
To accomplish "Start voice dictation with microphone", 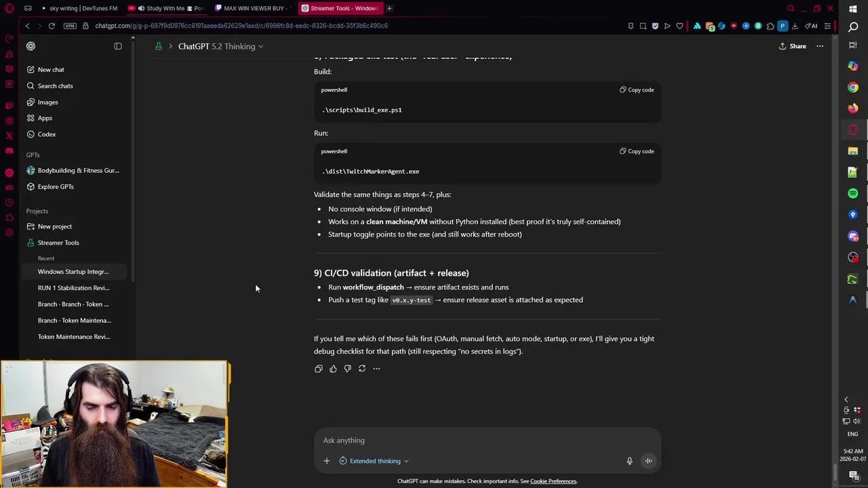I will click(629, 461).
